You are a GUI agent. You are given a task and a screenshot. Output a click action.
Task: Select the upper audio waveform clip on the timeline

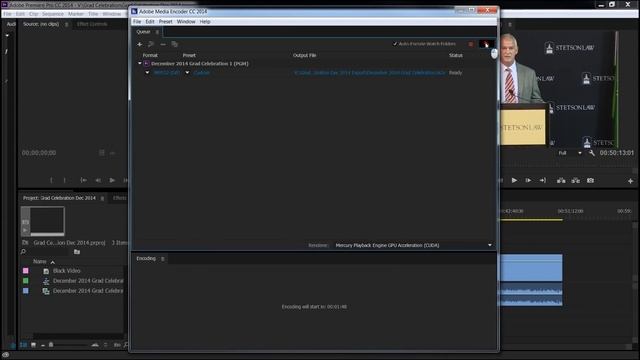(531, 290)
